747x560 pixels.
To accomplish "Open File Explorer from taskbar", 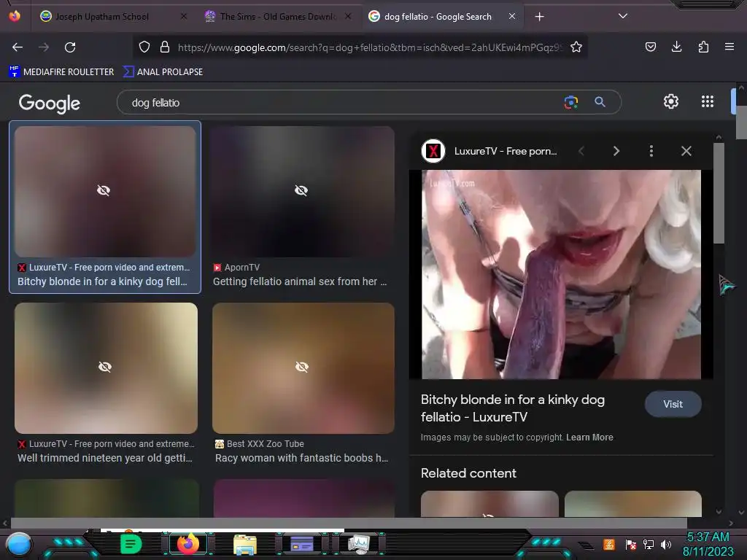I will (x=245, y=544).
